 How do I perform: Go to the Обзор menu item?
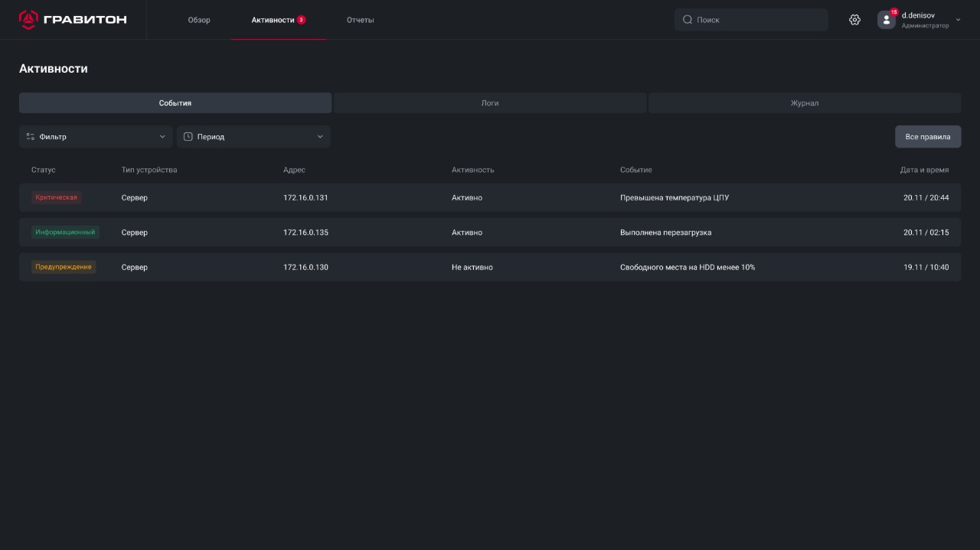point(199,20)
